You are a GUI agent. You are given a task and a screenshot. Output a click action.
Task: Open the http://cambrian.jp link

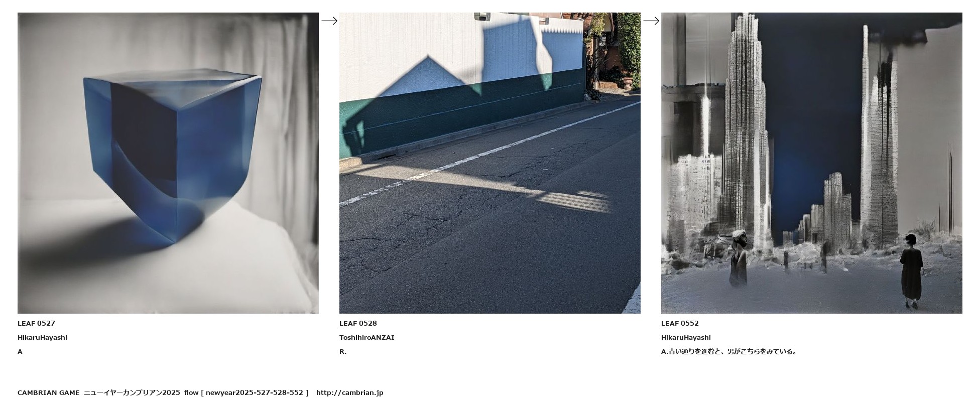pyautogui.click(x=349, y=392)
